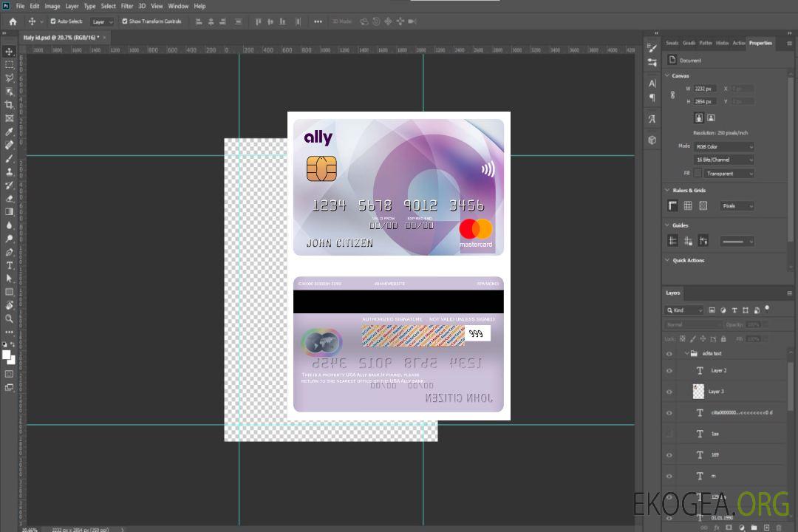Image resolution: width=798 pixels, height=532 pixels.
Task: Select the Hand tool
Action: click(x=9, y=305)
